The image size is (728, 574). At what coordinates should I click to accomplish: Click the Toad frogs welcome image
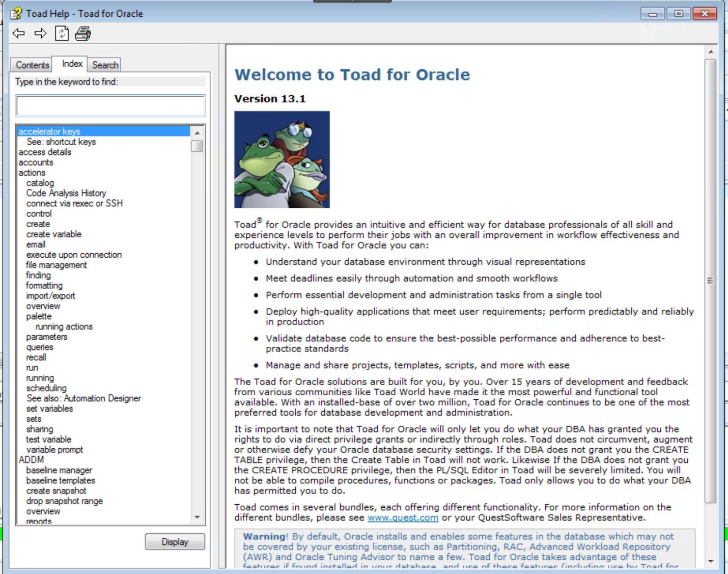pyautogui.click(x=282, y=159)
